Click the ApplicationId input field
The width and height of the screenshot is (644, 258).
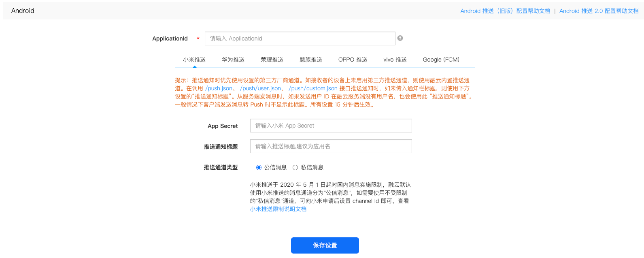tap(300, 38)
